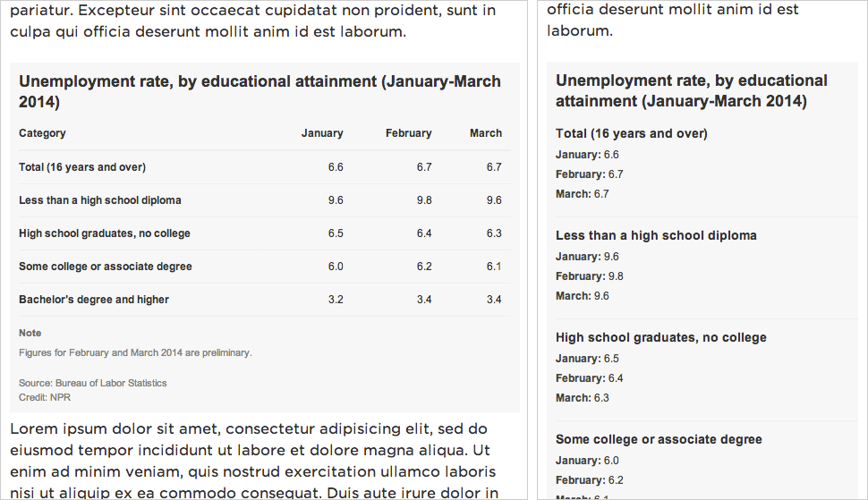Click the wide table's Unemployment rate title
Image resolution: width=868 pixels, height=500 pixels.
(x=260, y=91)
